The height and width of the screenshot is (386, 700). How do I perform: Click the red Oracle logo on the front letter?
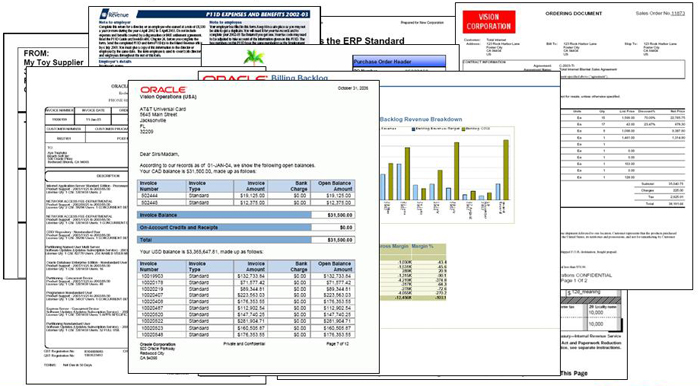pyautogui.click(x=163, y=90)
